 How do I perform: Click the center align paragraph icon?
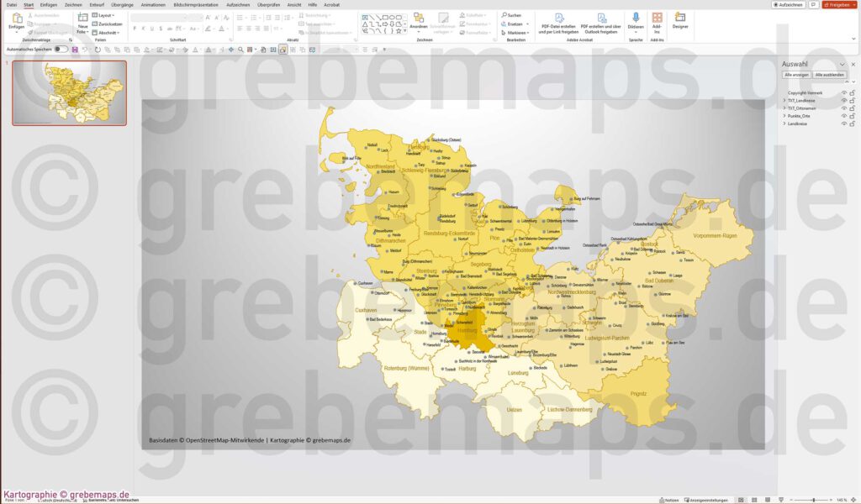(248, 29)
